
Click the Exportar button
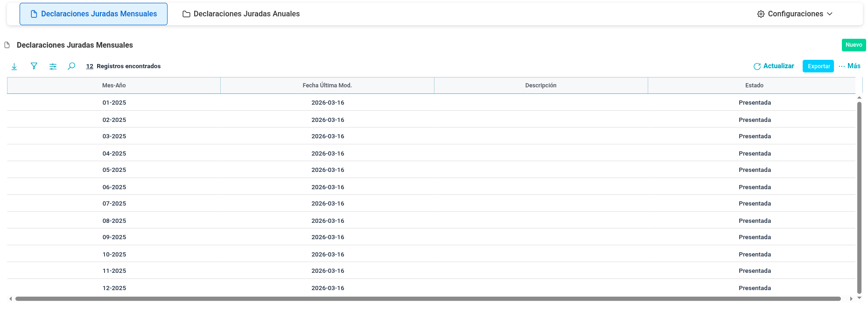click(818, 66)
